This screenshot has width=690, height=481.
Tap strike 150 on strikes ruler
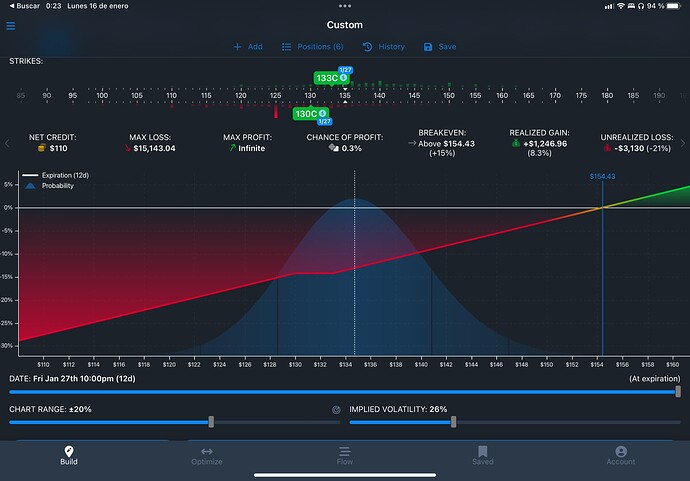point(449,95)
